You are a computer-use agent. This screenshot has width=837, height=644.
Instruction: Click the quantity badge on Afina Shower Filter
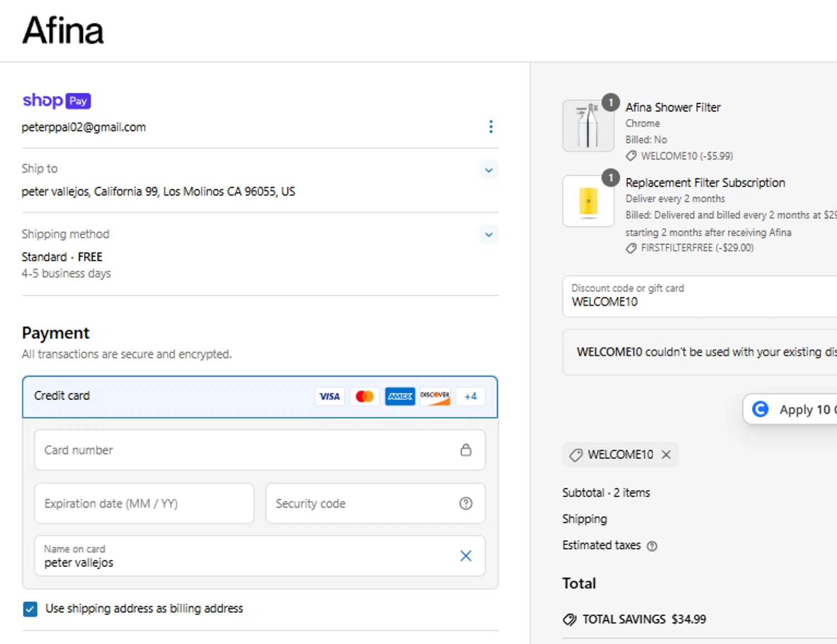coord(611,102)
